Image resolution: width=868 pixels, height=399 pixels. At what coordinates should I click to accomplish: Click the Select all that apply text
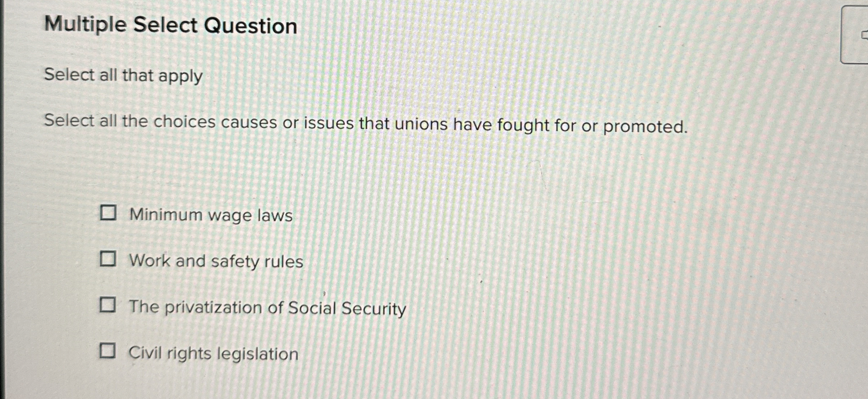[122, 76]
